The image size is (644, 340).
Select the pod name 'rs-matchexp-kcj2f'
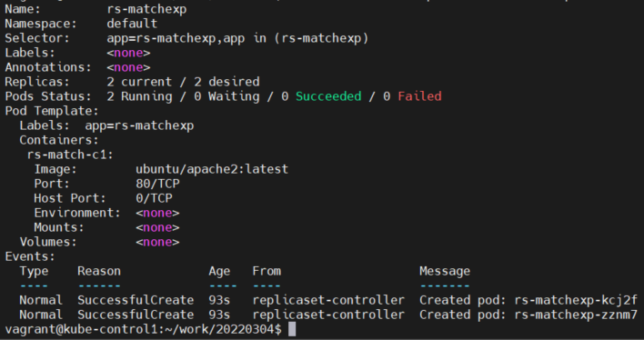(576, 300)
